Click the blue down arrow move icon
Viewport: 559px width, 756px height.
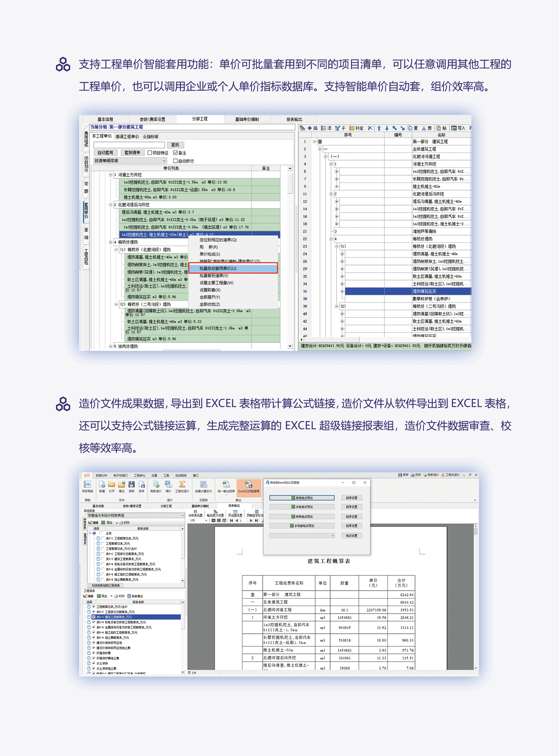(387, 128)
